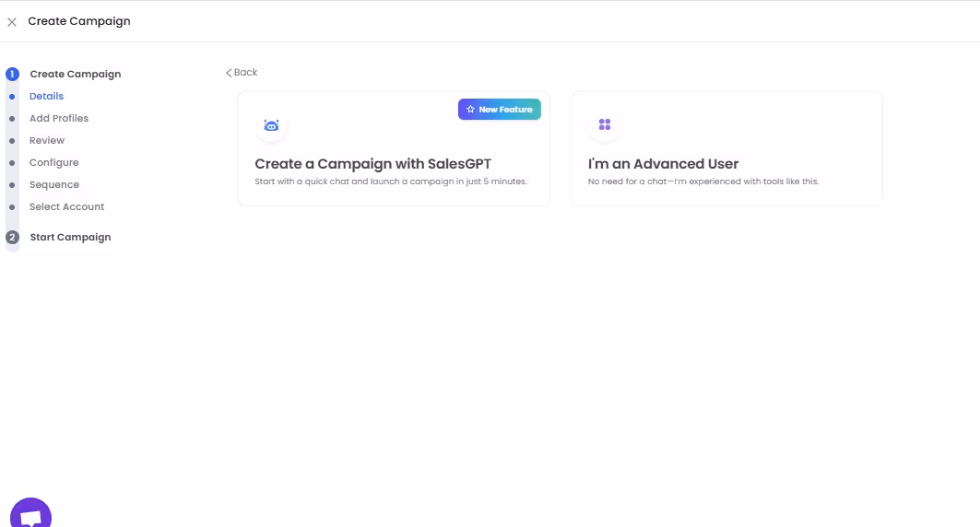Viewport: 980px width, 527px height.
Task: Go to the Configure step
Action: pyautogui.click(x=53, y=162)
